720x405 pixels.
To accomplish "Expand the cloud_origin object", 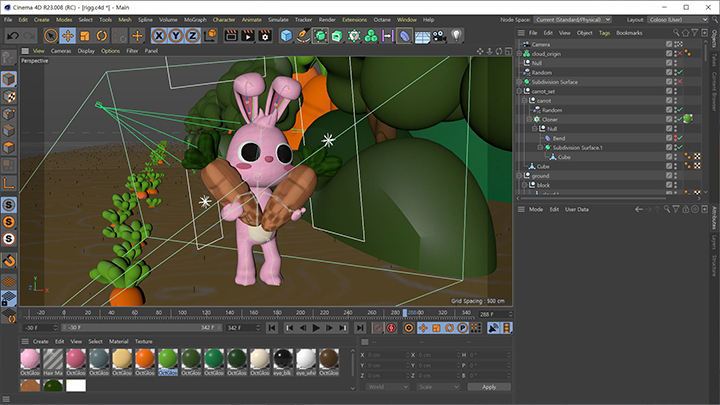I will 519,54.
